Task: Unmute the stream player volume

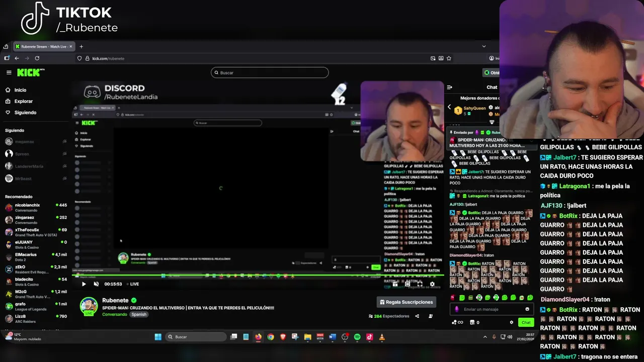Action: click(96, 284)
